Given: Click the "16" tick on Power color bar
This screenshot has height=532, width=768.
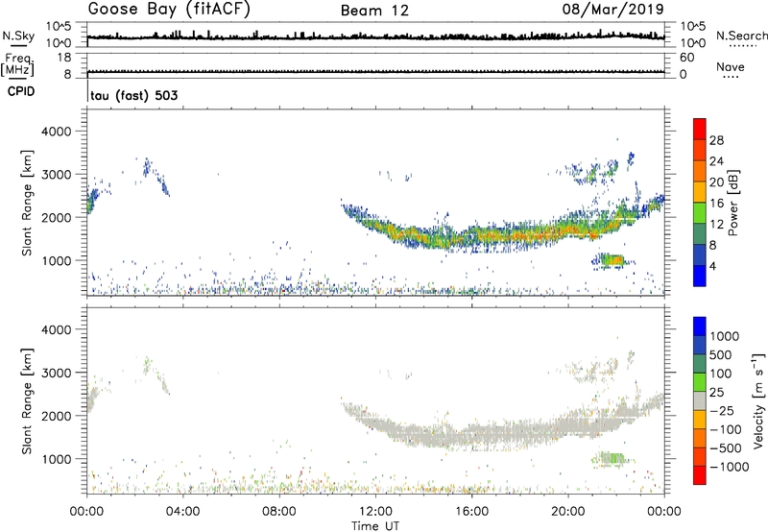Looking at the screenshot, I should coord(716,203).
